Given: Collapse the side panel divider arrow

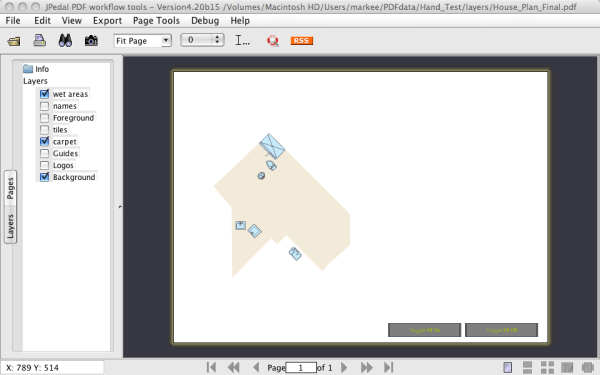Looking at the screenshot, I should click(120, 207).
